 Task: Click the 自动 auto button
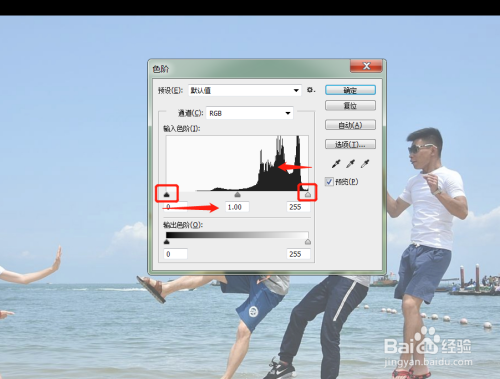tap(350, 125)
